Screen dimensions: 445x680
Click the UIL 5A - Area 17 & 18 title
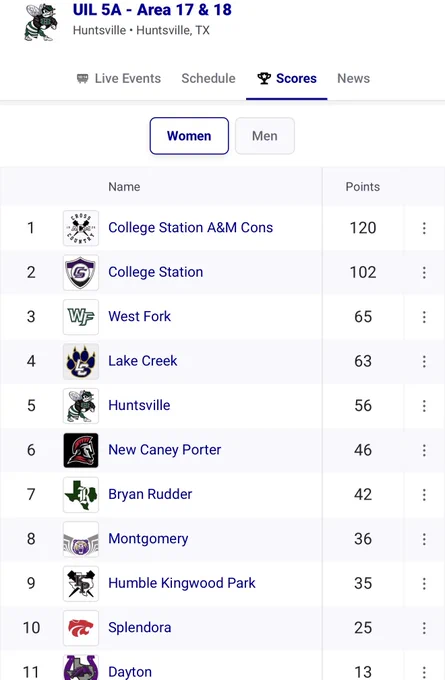[x=152, y=10]
